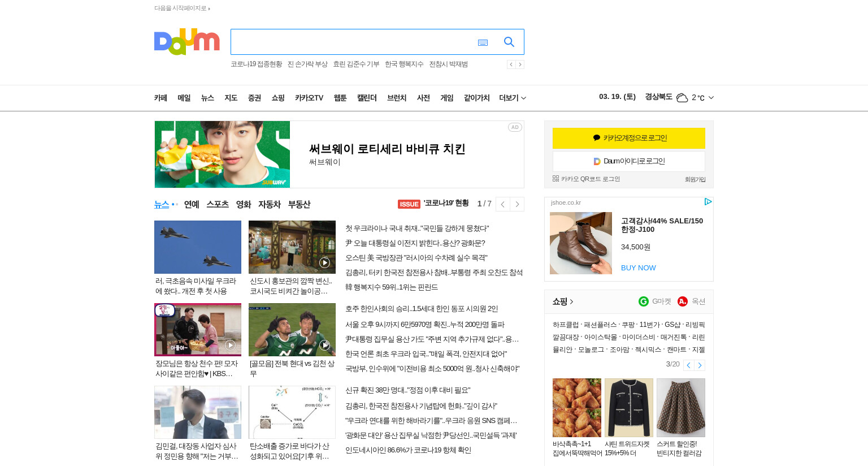The height and width of the screenshot is (466, 868).
Task: Open Gmarket shopping icon
Action: coord(644,301)
